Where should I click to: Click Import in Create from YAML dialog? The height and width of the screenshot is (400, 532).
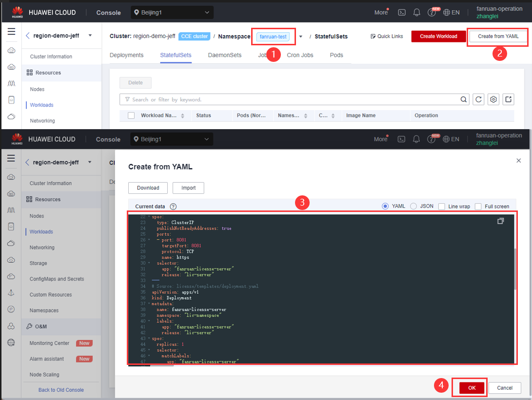click(188, 188)
